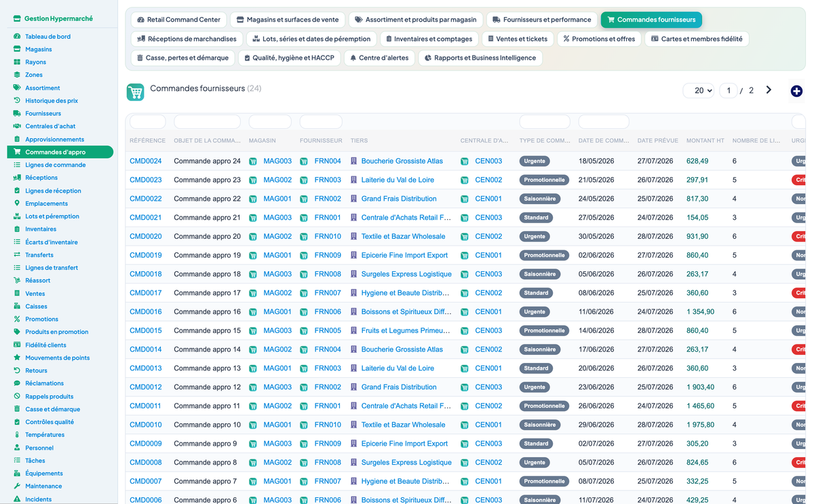The width and height of the screenshot is (814, 504).
Task: Sort by DATE PRÉVUE column header
Action: [x=658, y=141]
